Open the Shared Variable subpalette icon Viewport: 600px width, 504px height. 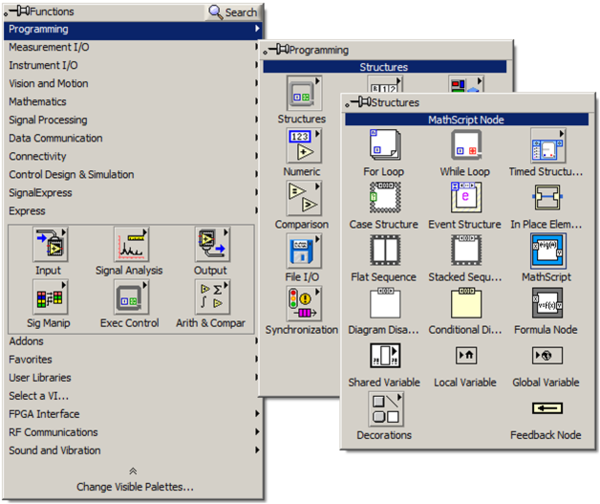tap(385, 356)
